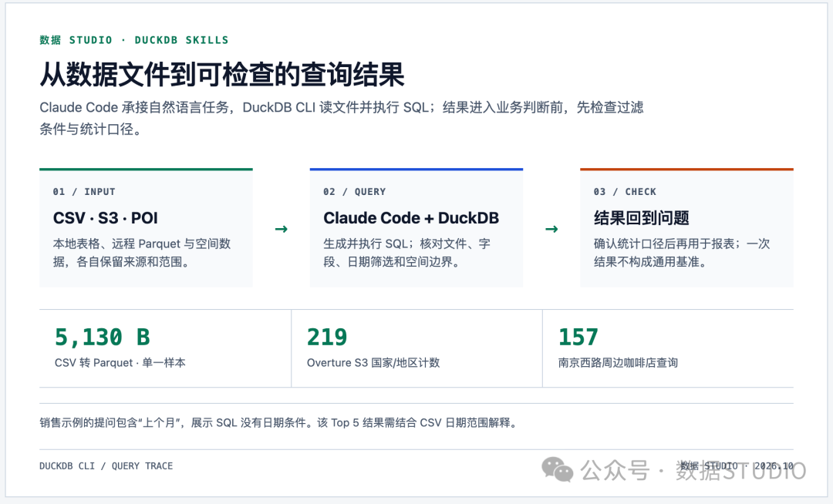Click the "03 / CHECK" step label
Image resolution: width=833 pixels, height=504 pixels.
[x=625, y=192]
